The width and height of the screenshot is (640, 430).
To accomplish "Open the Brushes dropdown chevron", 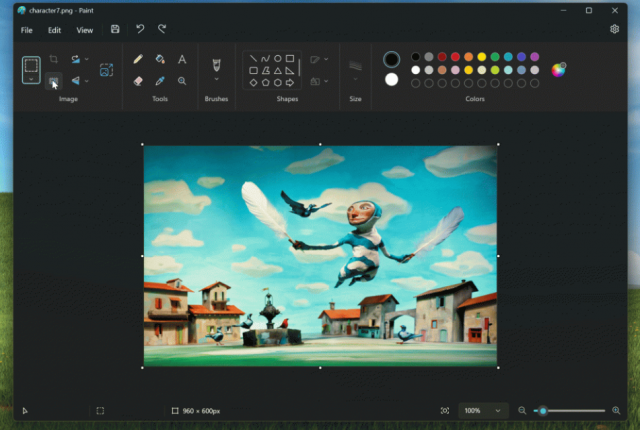I will click(216, 79).
